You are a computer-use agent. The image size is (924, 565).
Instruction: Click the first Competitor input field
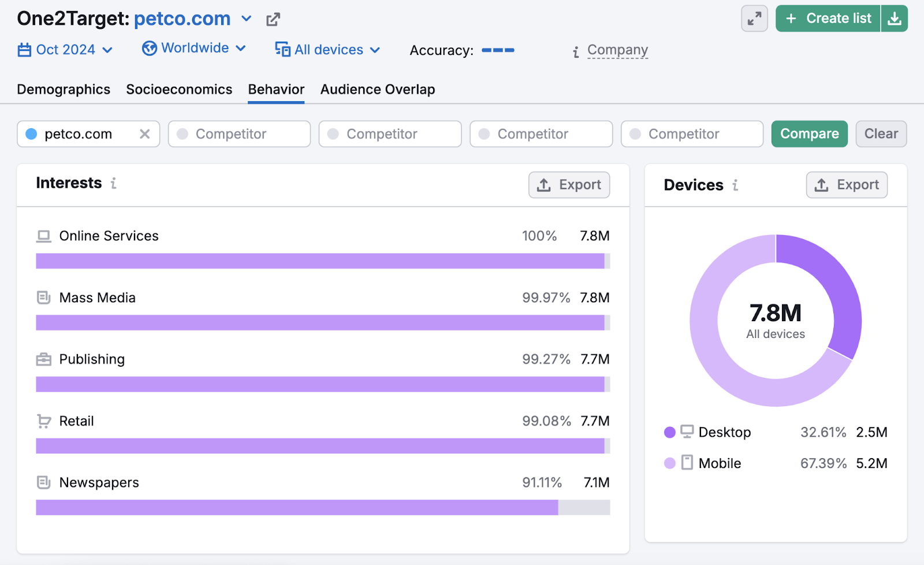point(239,134)
